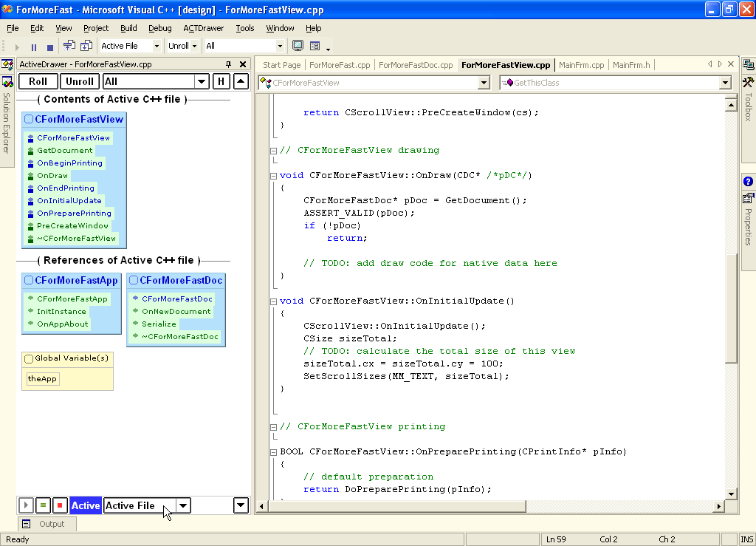Open the ACTDrawer menu

(x=204, y=29)
